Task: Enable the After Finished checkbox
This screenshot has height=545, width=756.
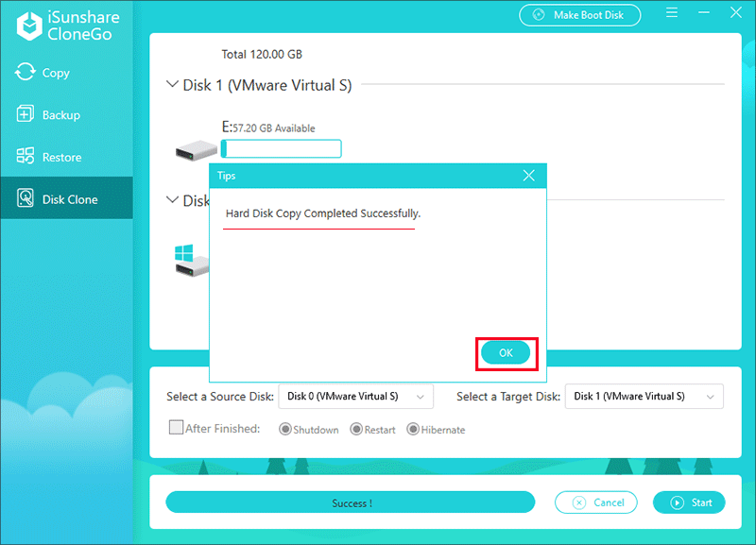Action: coord(176,428)
